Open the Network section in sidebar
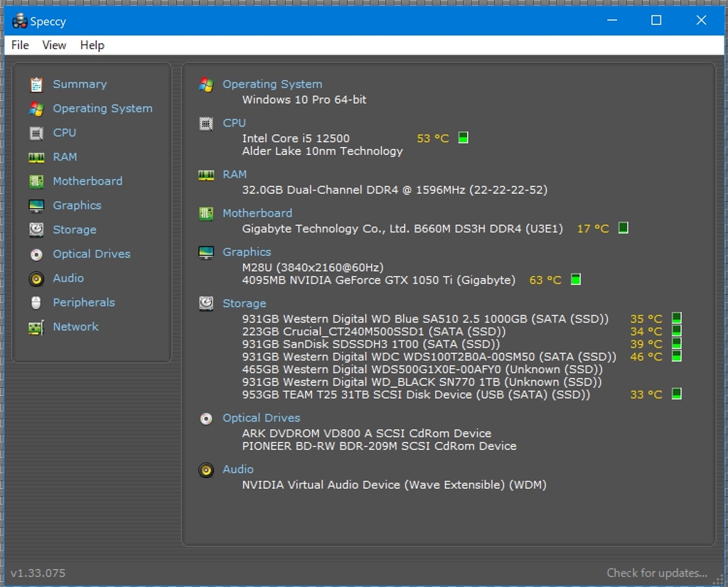 point(75,327)
